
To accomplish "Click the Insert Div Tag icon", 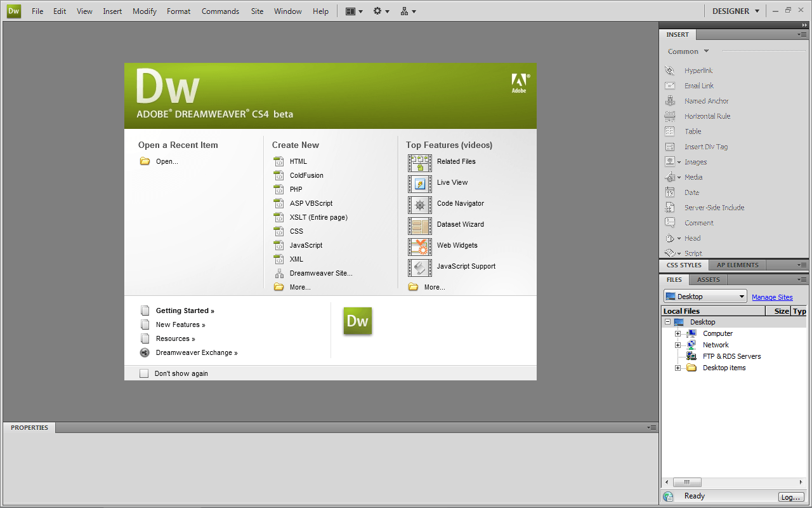I will pos(670,147).
